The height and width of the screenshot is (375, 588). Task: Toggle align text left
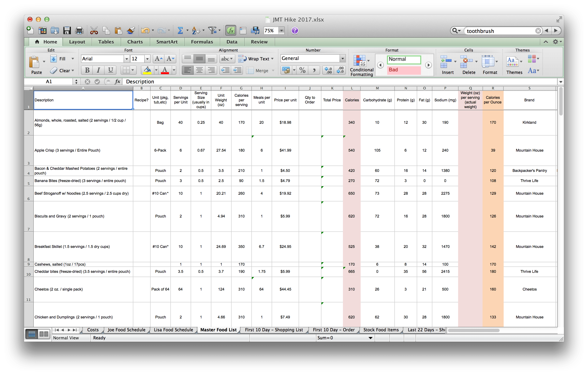pos(187,70)
